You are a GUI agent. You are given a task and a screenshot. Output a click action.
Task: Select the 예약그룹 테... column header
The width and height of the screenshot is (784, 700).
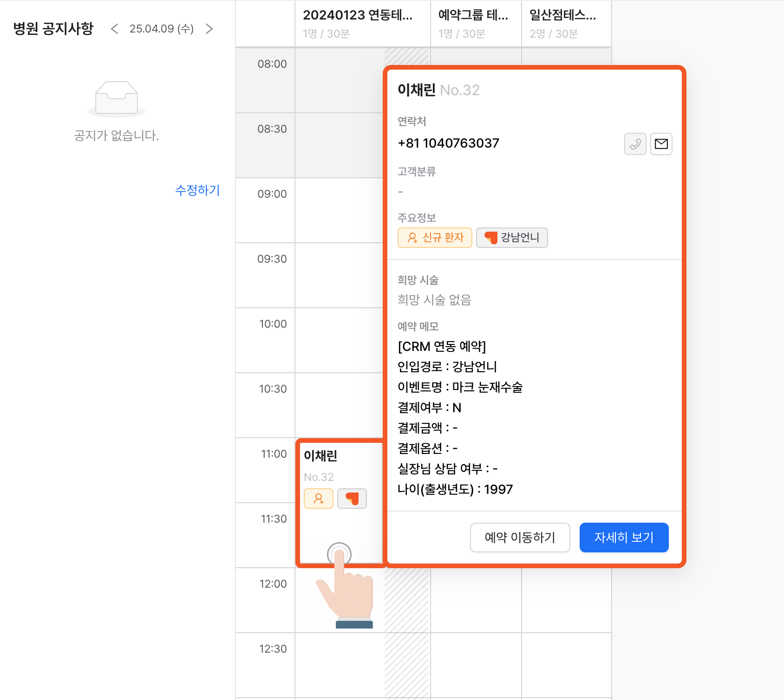[x=473, y=23]
